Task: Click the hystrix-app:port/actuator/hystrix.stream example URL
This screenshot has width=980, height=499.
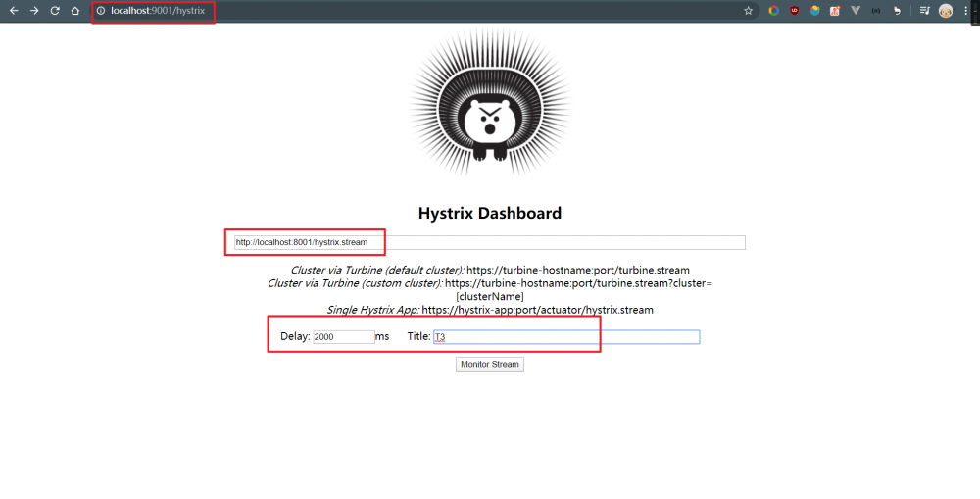Action: (537, 310)
